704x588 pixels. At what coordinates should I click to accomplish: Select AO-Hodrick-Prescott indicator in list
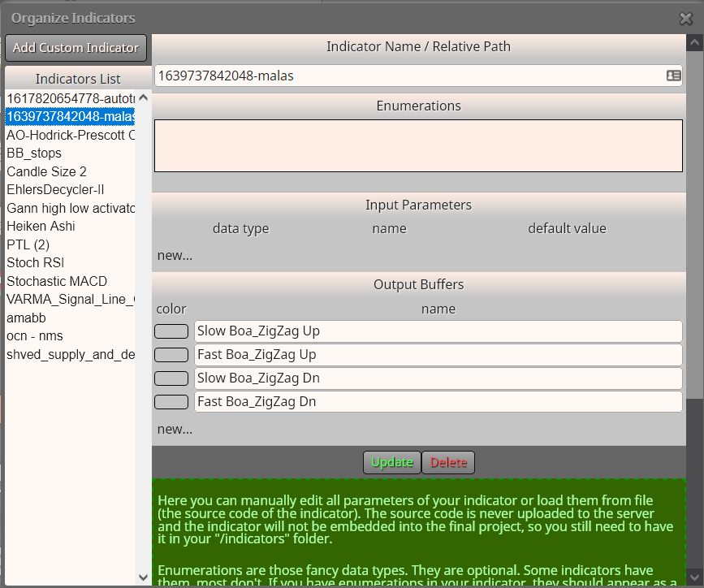[70, 135]
